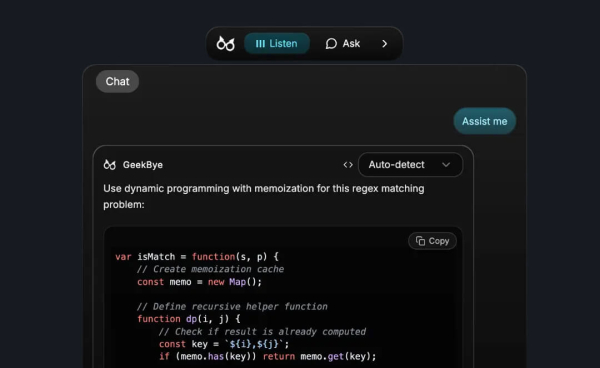Copy the code snippet with Copy button
Screen dimensions: 600x368
[x=432, y=241]
